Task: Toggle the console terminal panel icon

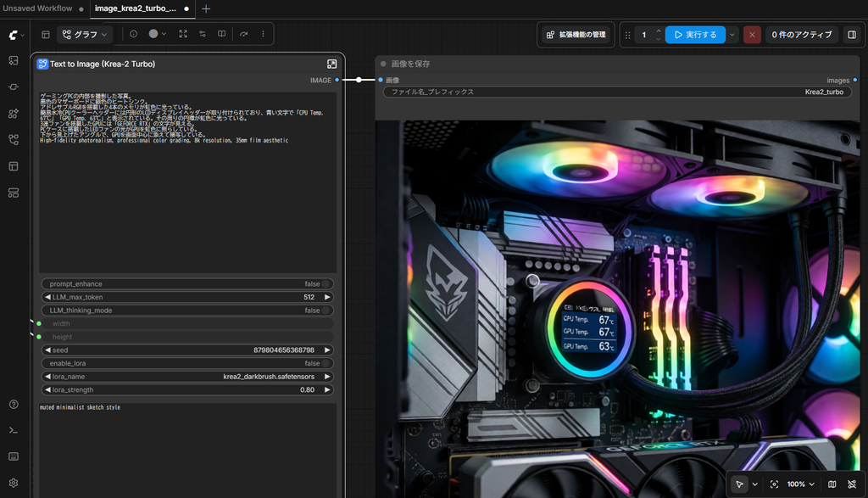Action: tap(14, 430)
